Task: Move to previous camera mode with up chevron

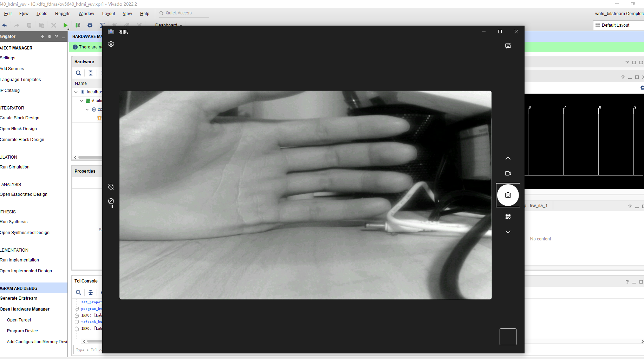Action: [x=508, y=158]
